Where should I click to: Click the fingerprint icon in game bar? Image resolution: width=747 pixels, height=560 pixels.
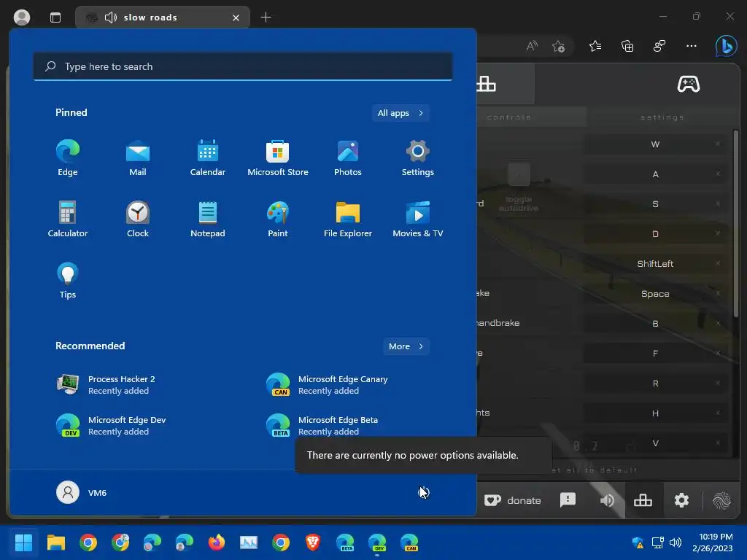tap(721, 500)
